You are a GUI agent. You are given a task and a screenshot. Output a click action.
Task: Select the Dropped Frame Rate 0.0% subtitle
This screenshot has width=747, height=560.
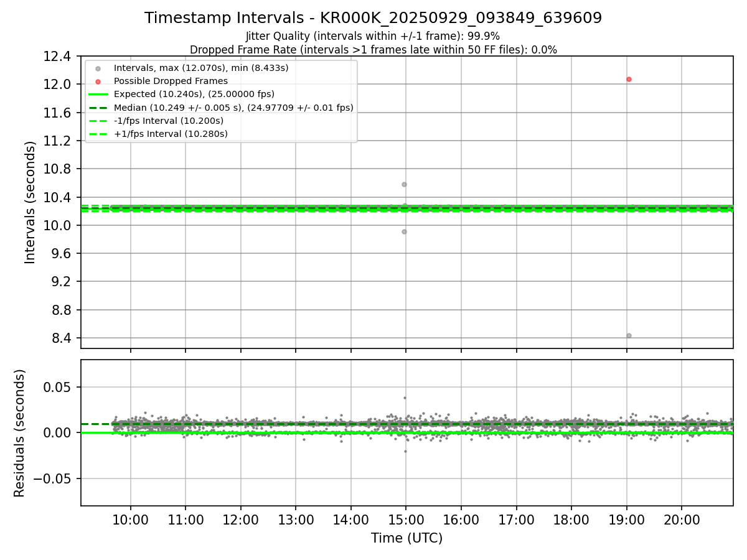point(373,50)
